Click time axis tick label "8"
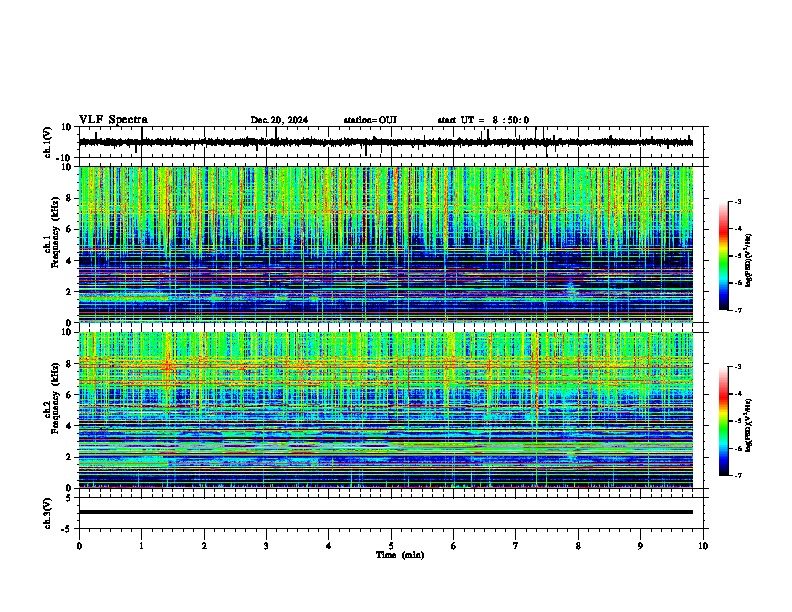This screenshot has height=612, width=792. tap(578, 546)
